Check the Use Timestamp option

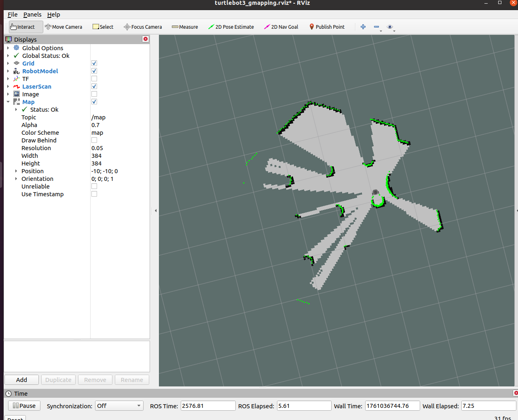[x=94, y=194]
